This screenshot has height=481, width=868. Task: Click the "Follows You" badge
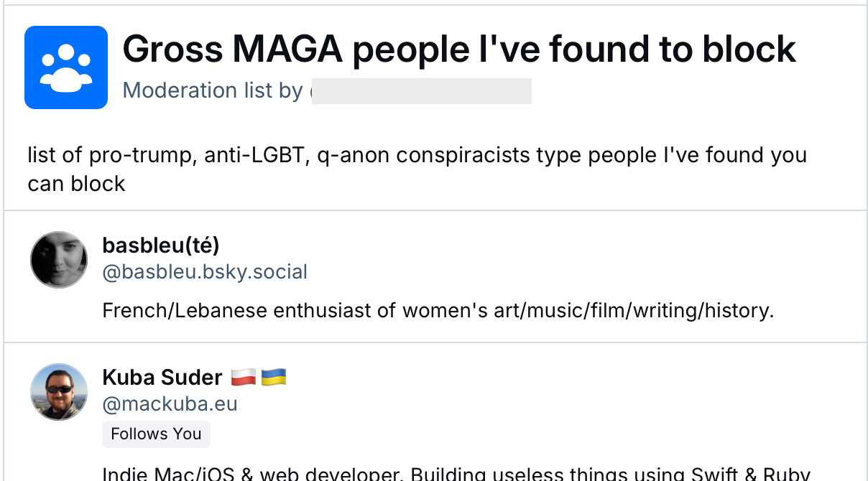156,434
